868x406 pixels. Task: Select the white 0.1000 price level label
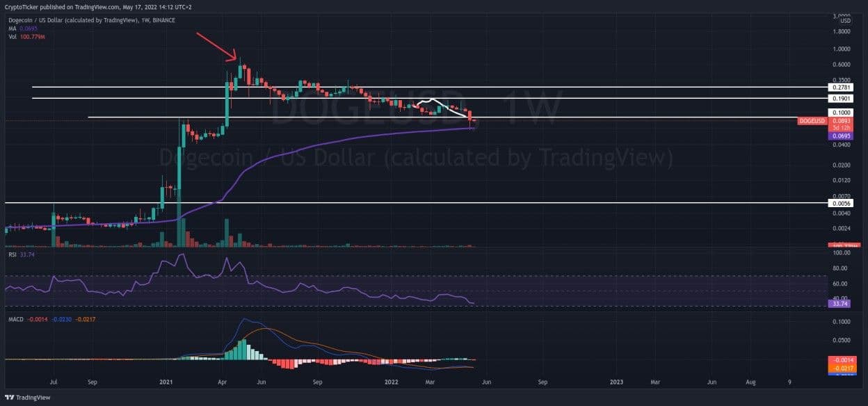click(842, 113)
